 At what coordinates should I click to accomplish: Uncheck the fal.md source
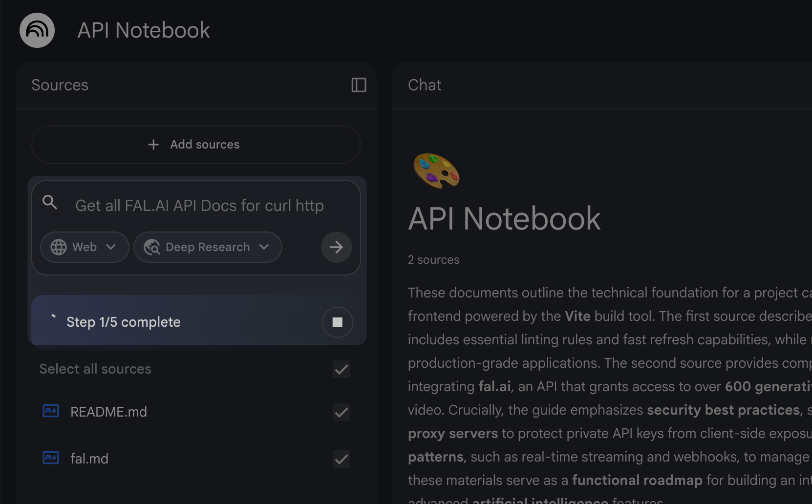click(x=341, y=459)
